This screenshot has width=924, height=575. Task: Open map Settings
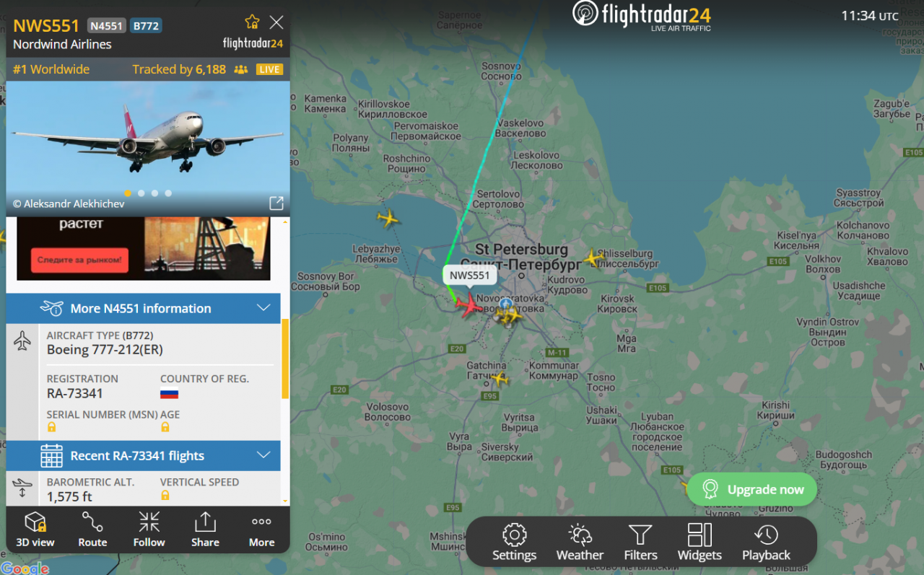click(x=514, y=543)
